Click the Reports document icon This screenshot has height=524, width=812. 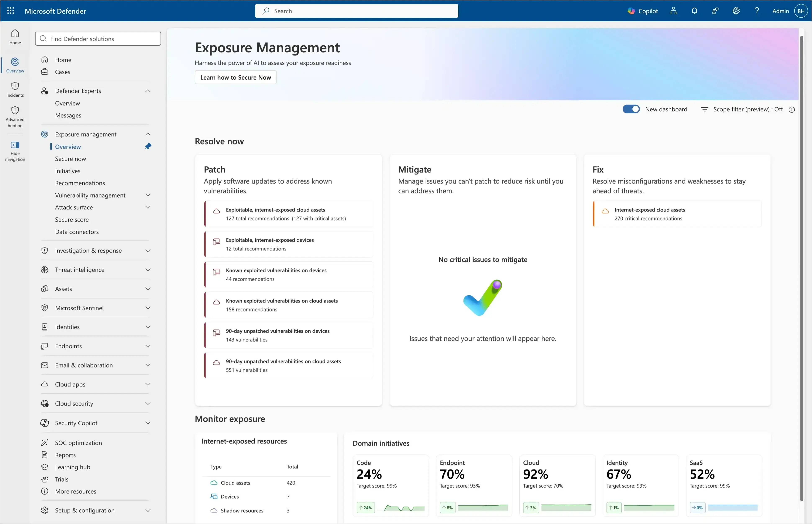coord(45,455)
